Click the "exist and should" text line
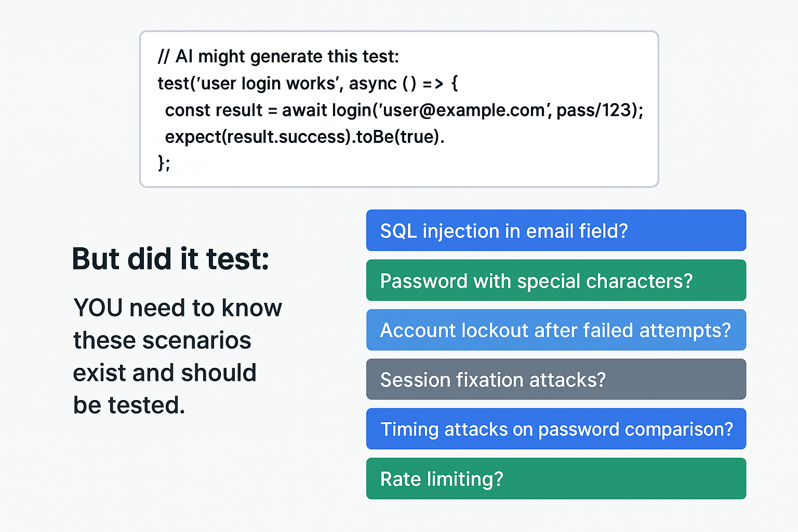The height and width of the screenshot is (532, 798). [x=165, y=373]
